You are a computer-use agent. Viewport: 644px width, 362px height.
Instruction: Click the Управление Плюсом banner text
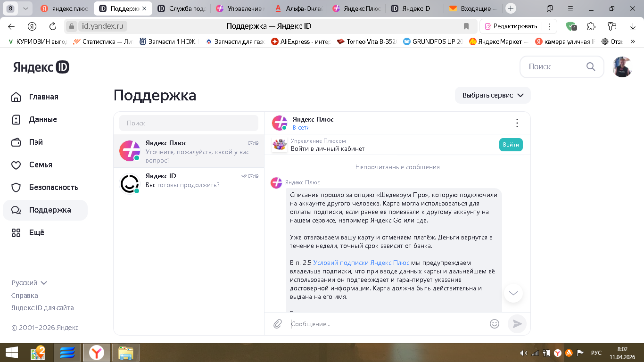coord(318,141)
